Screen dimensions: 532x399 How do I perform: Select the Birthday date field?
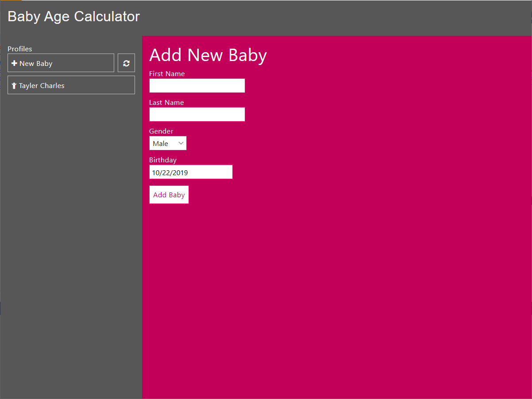pos(191,172)
